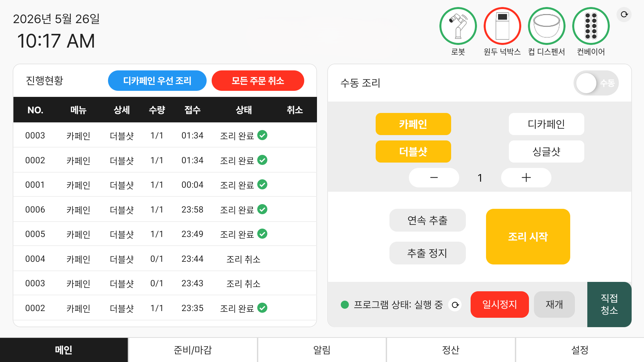Toggle the manual cooking switch
644x362 pixels.
(596, 83)
